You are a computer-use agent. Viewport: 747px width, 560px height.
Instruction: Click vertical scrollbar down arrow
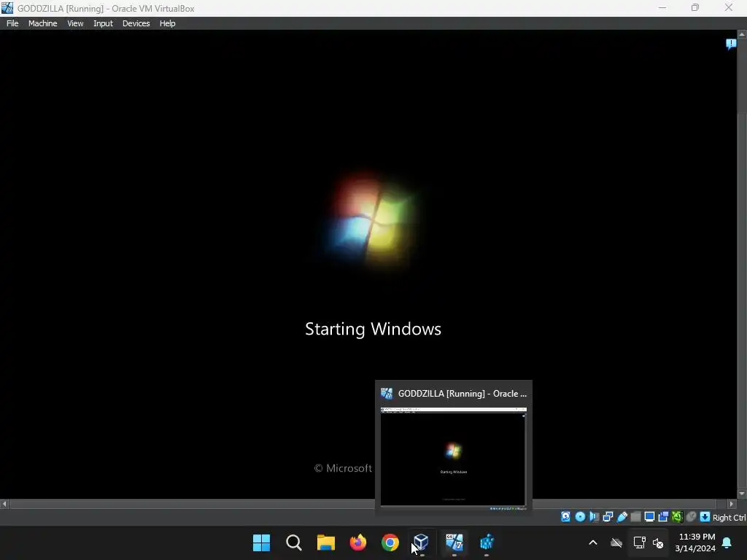[742, 494]
